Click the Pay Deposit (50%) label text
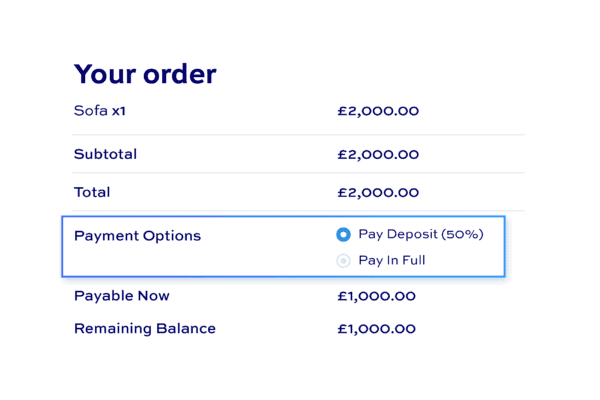This screenshot has height=400, width=600. pyautogui.click(x=421, y=234)
